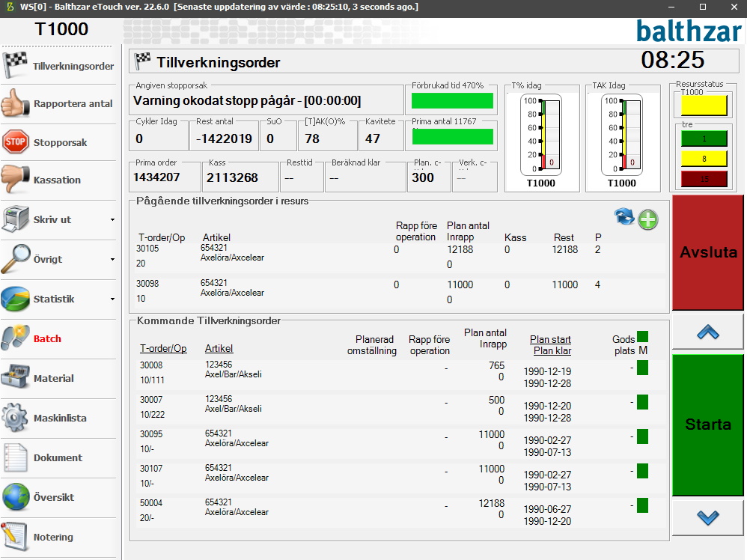Click the magnifying glass Övrigt icon
Viewport: 747px width, 560px height.
[15, 259]
